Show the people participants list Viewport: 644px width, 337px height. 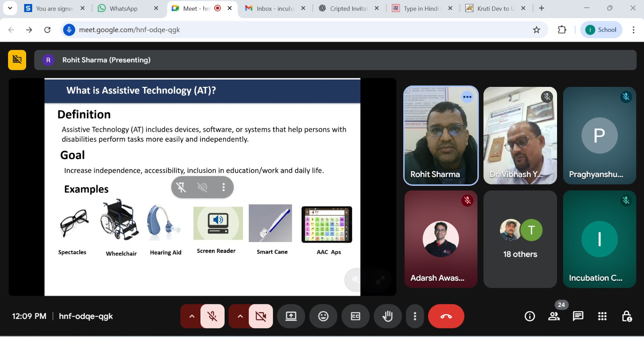554,316
